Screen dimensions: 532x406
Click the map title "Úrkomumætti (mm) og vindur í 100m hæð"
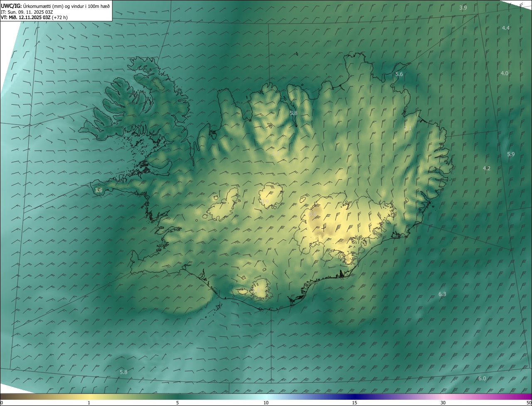(66, 6)
